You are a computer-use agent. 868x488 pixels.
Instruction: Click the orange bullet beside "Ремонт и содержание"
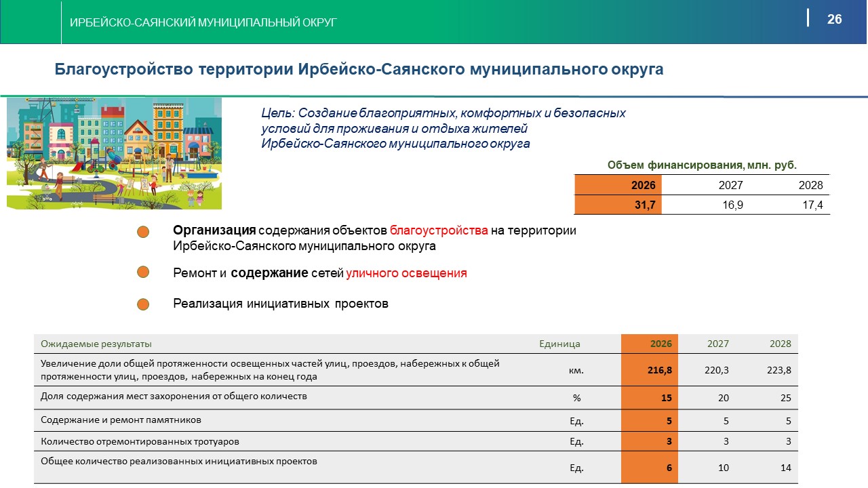(143, 272)
